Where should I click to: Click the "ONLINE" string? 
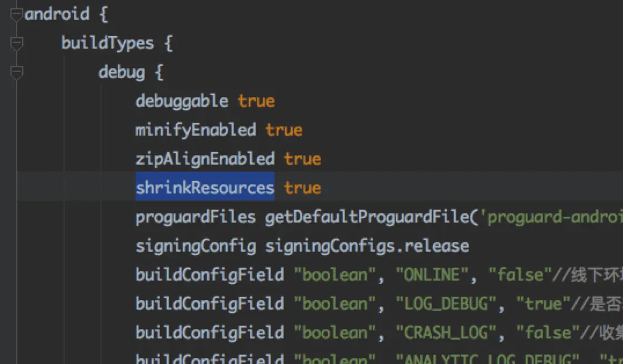coord(432,275)
